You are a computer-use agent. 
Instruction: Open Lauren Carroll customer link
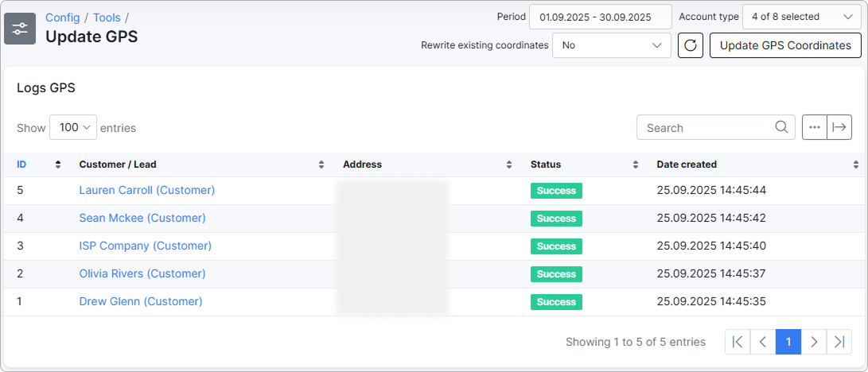[146, 190]
